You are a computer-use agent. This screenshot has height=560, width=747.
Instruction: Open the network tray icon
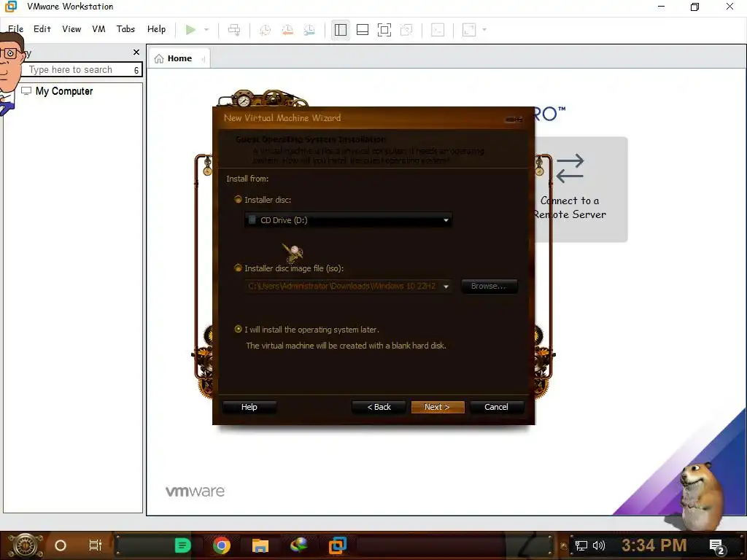coord(581,545)
